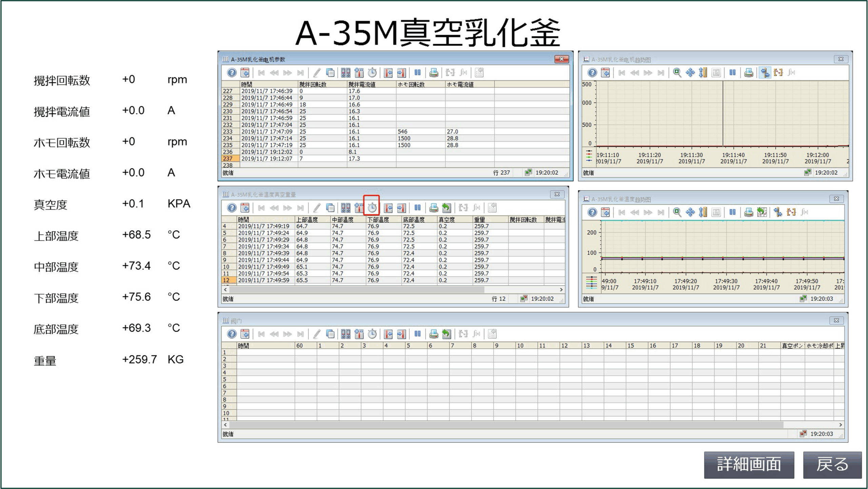
Task: Click right scroll arrow of temperature table
Action: pos(561,290)
